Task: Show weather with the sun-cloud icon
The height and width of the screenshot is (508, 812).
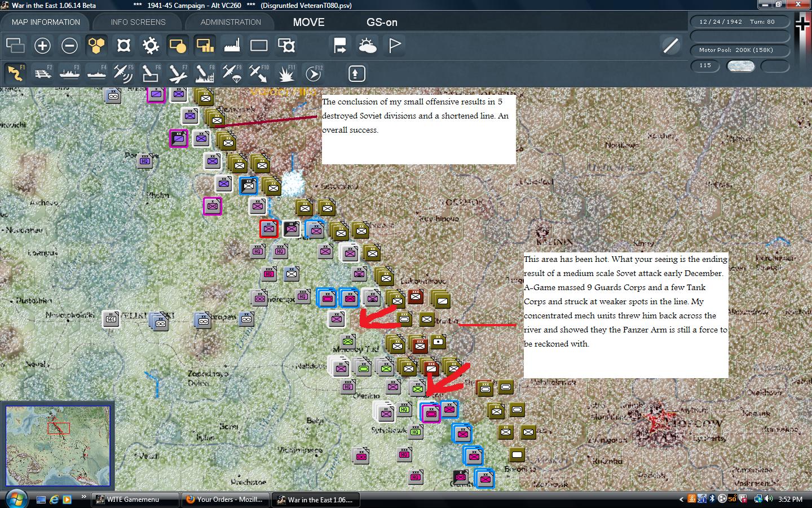Action: tap(367, 45)
